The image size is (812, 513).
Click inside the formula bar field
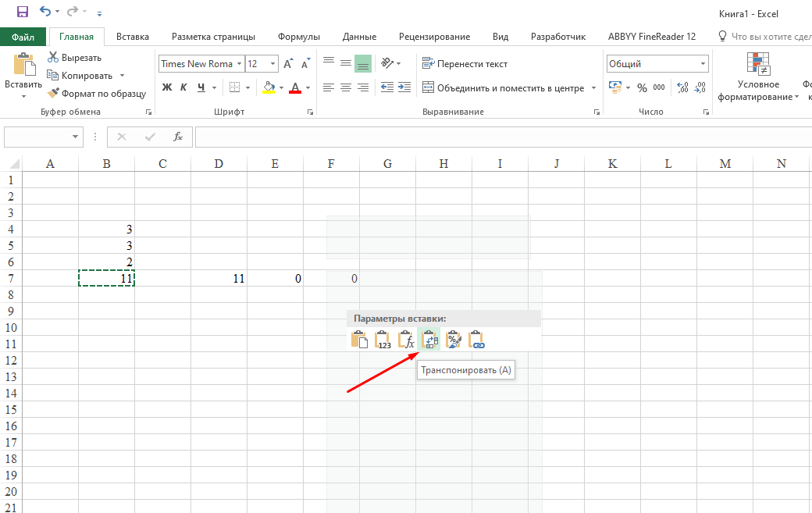[x=504, y=137]
